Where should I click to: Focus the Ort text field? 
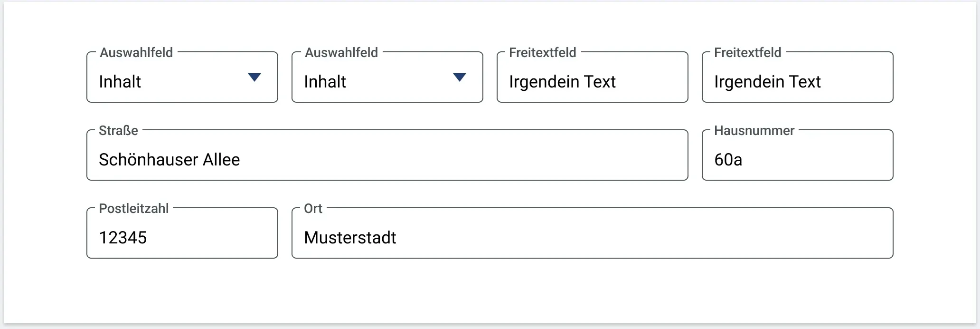(593, 233)
